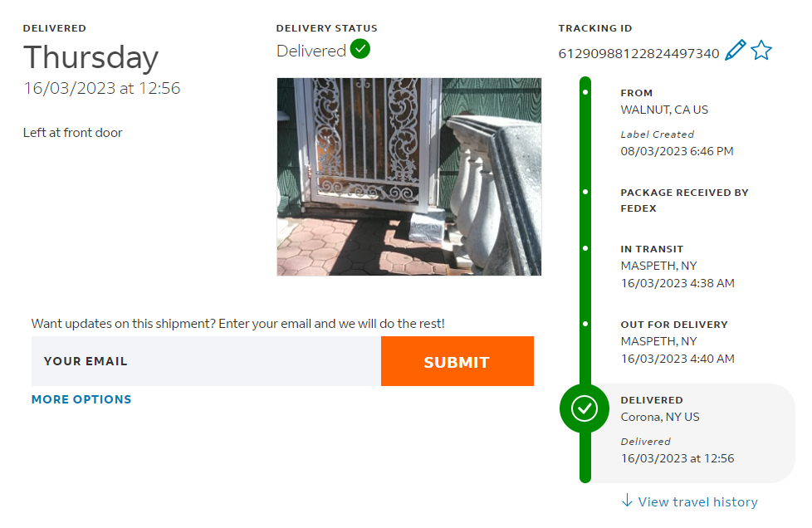Click the down arrow beside View travel history
812x528 pixels.
coord(627,501)
